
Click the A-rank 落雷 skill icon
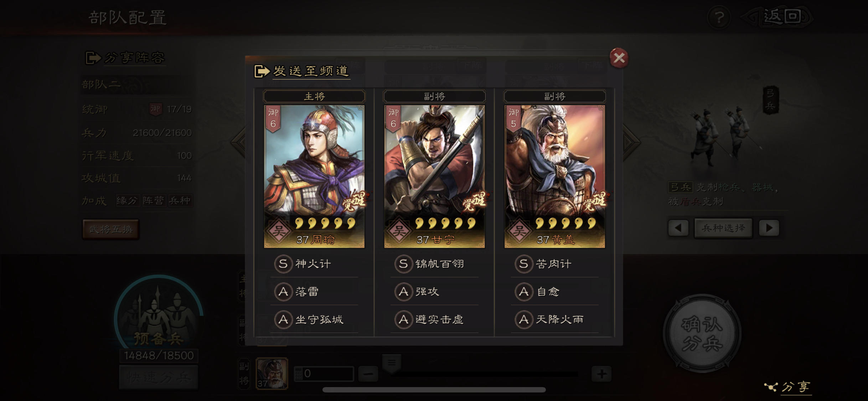283,292
